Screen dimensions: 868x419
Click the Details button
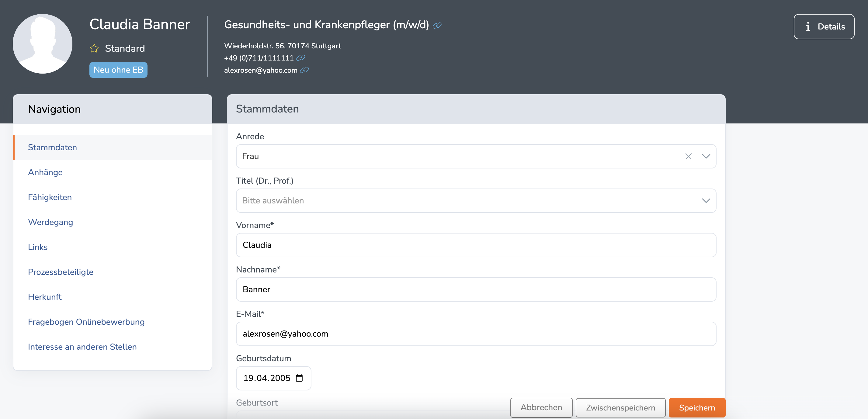click(824, 27)
